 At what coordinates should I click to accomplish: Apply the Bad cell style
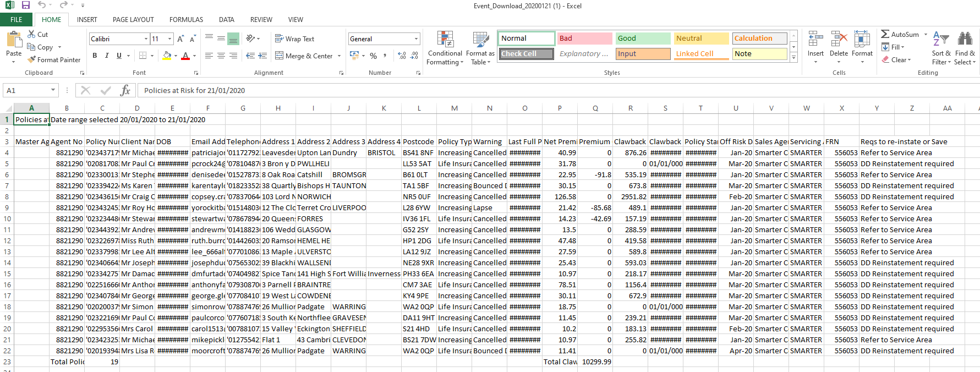click(584, 38)
